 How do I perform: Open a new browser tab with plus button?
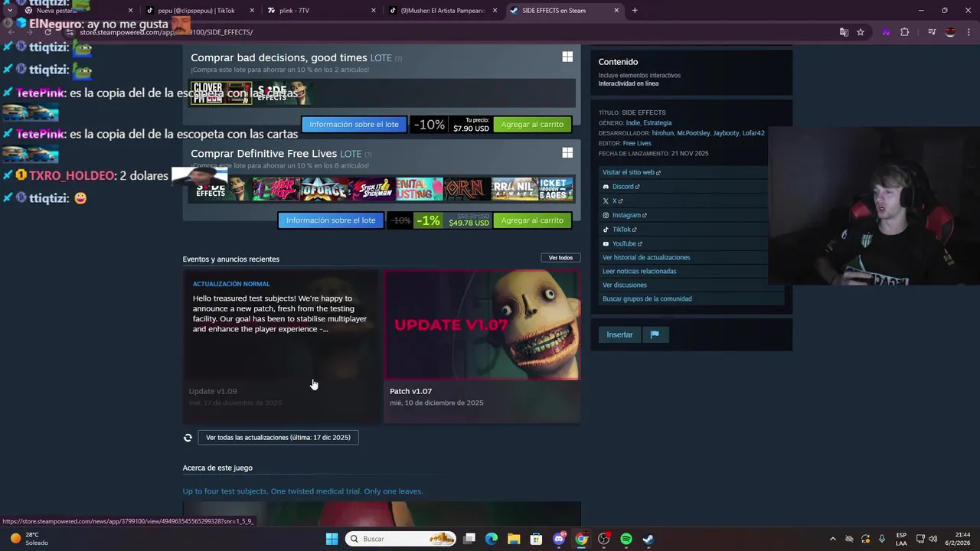tap(635, 11)
